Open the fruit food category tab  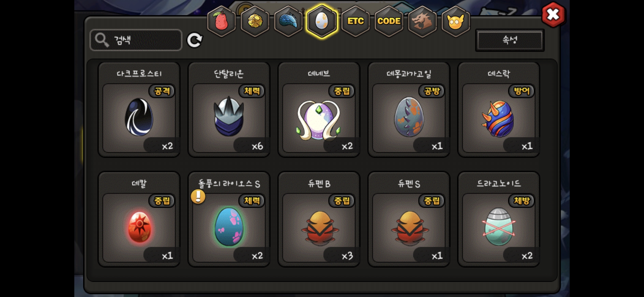(222, 21)
